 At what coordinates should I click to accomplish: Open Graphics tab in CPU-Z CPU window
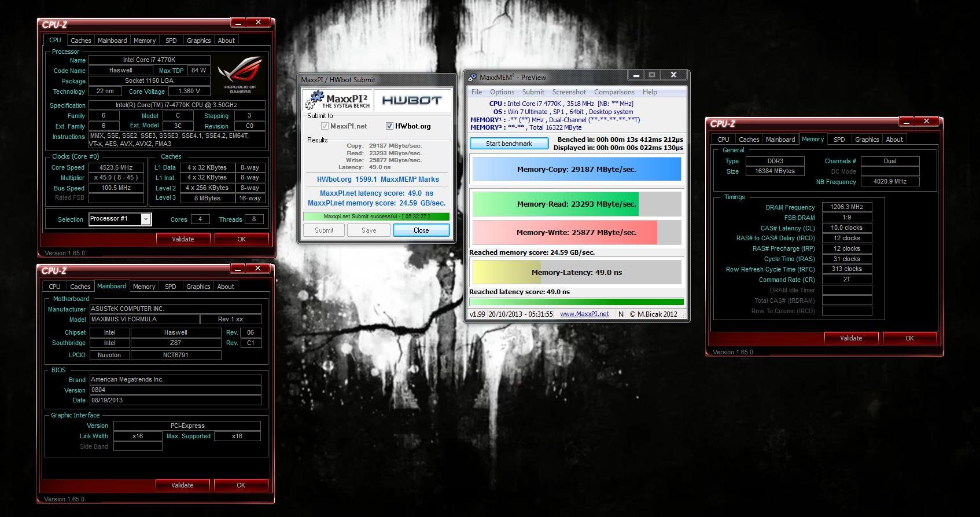click(x=198, y=41)
